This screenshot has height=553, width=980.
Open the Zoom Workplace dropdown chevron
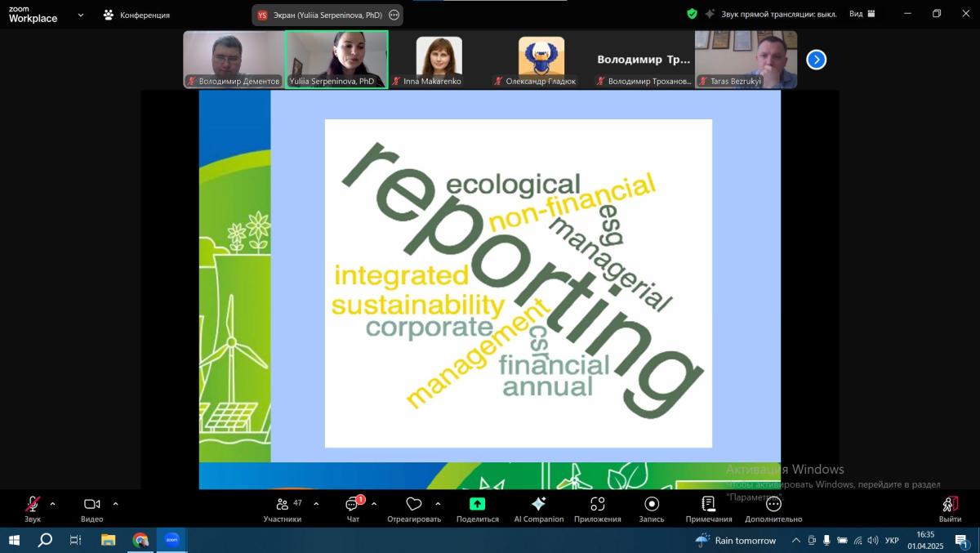80,15
